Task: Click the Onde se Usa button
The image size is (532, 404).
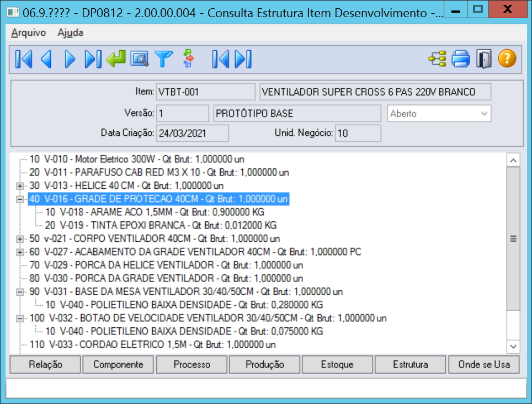Action: point(483,364)
